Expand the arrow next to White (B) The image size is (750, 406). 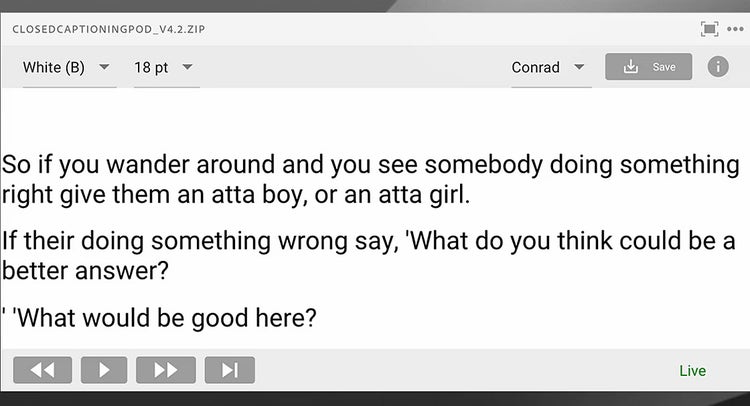(x=104, y=68)
